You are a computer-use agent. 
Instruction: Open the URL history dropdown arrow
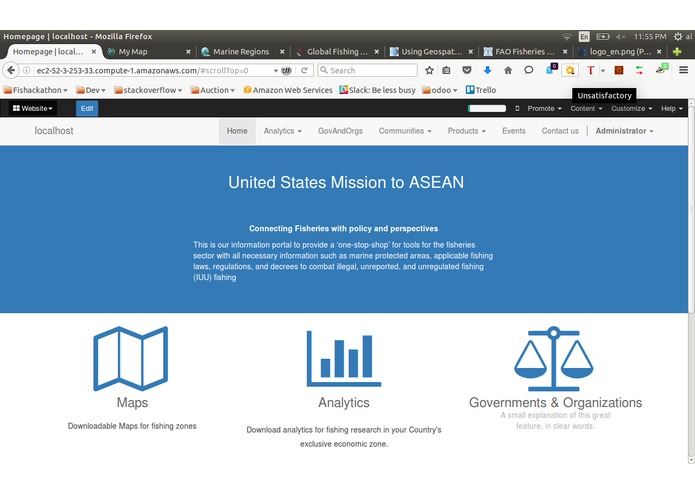(276, 70)
